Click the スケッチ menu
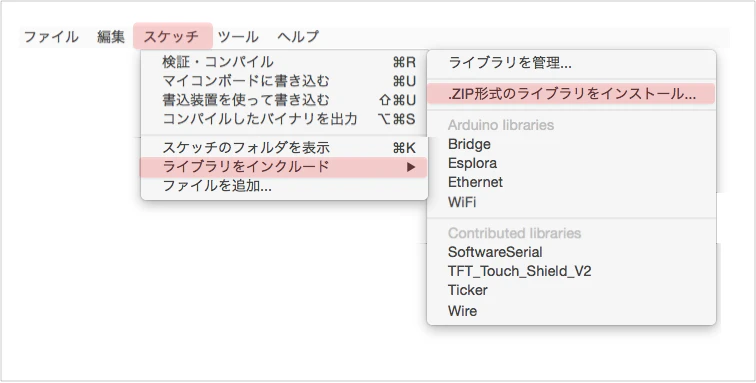 coord(173,36)
